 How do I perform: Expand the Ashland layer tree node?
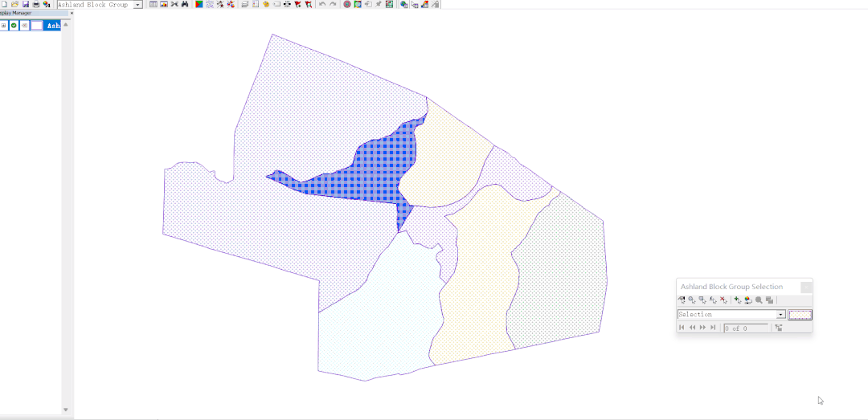(3, 26)
